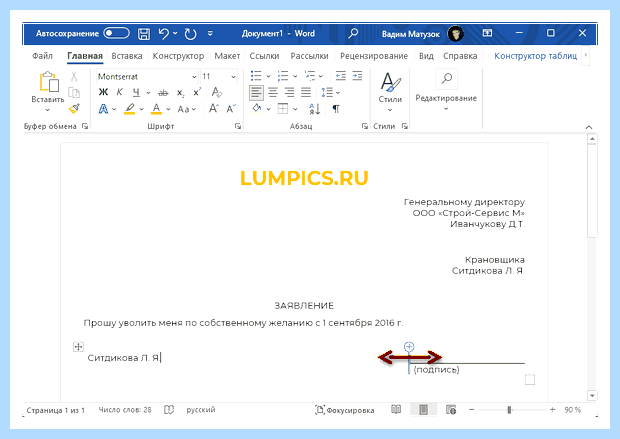Switch to the Макет tab
Viewport: 620px width, 439px height.
click(x=227, y=56)
